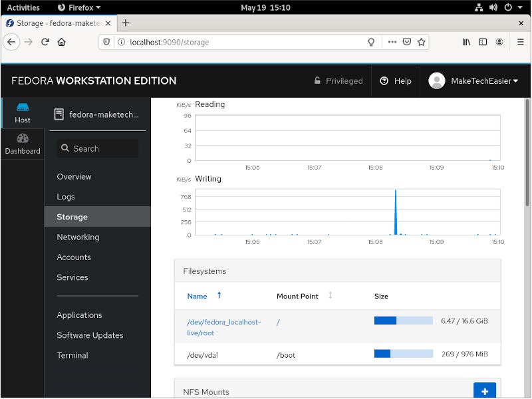The image size is (532, 399).
Task: Click the blue plus NFS Mounts button
Action: click(x=484, y=391)
